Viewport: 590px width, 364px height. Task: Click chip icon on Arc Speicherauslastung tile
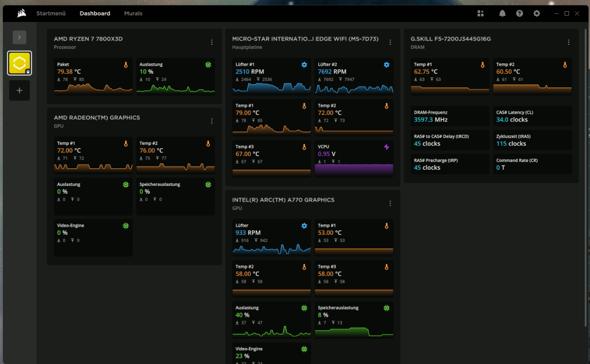point(386,308)
